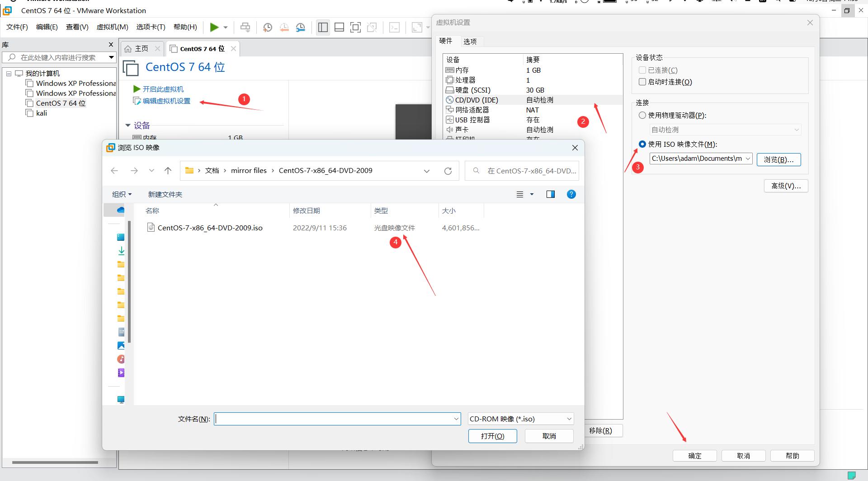Click the stretch guest display icon
This screenshot has width=868, height=481.
417,27
